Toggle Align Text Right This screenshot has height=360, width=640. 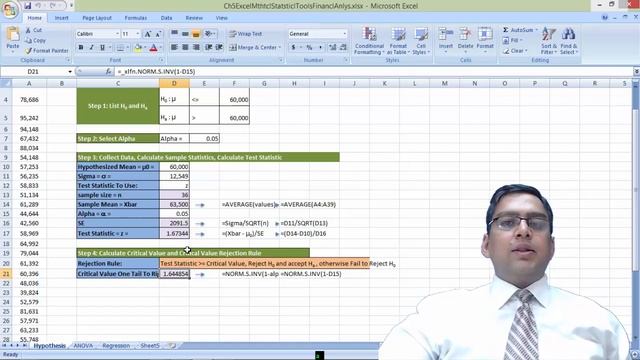pyautogui.click(x=196, y=48)
